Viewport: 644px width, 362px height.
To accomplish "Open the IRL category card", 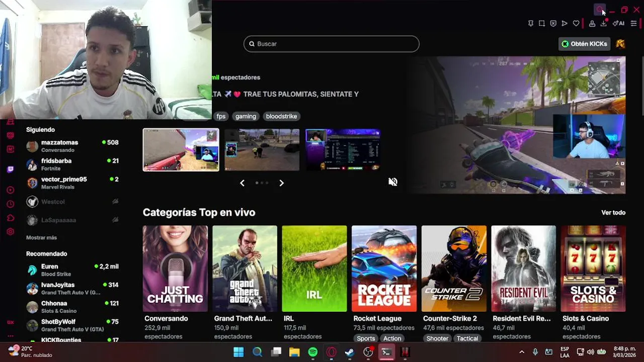I will click(x=314, y=268).
